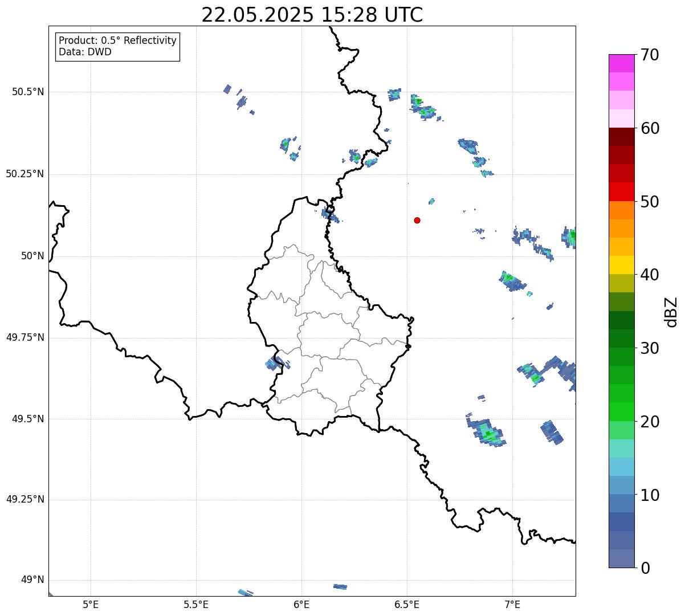Click the title "22.05.2025 15:28 UTC"

click(x=312, y=15)
